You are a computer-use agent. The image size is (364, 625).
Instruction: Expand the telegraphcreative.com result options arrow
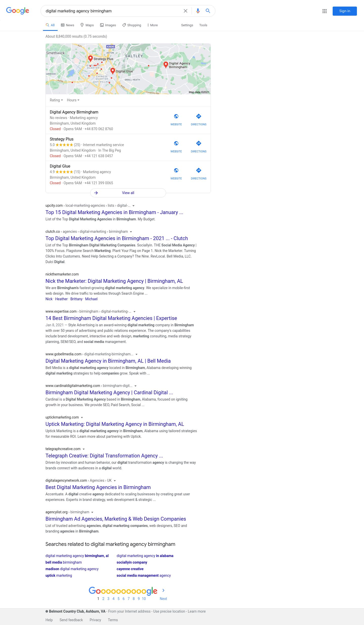click(x=84, y=449)
